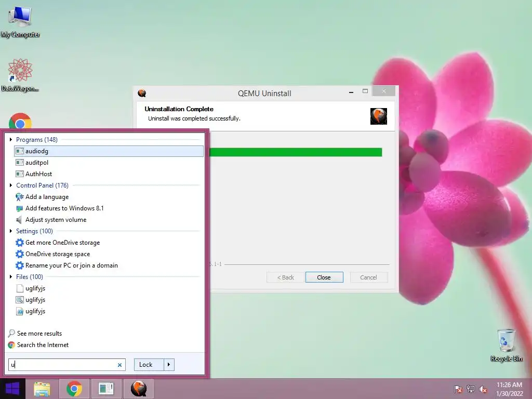Open Add a language control panel item
532x399 pixels.
[x=109, y=197]
